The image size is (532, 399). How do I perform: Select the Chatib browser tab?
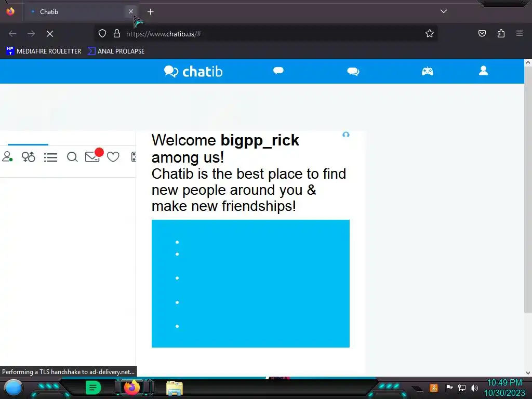(79, 12)
